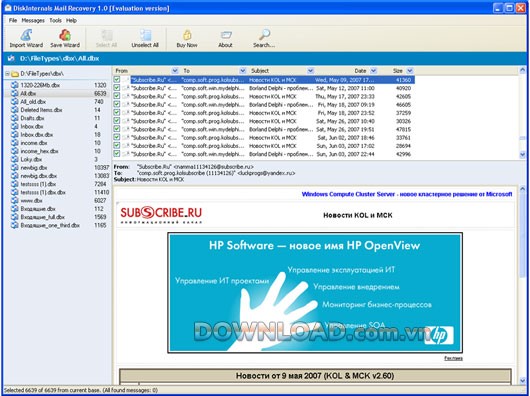The width and height of the screenshot is (530, 396).
Task: Open the To column filter dropdown
Action: point(243,71)
